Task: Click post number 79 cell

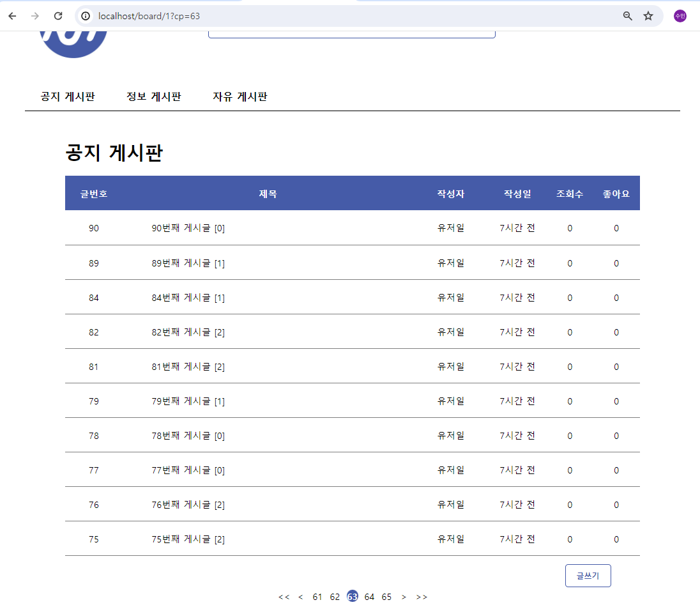Action: (x=94, y=401)
